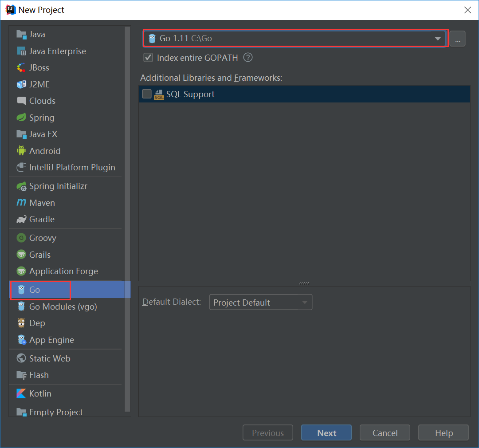Select Spring Initializr entry
The width and height of the screenshot is (479, 448).
pos(67,186)
